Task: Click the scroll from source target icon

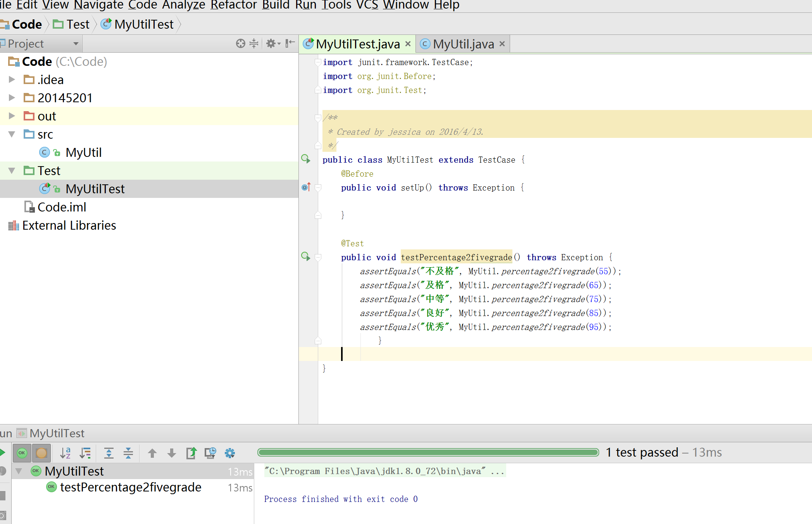Action: [x=241, y=43]
